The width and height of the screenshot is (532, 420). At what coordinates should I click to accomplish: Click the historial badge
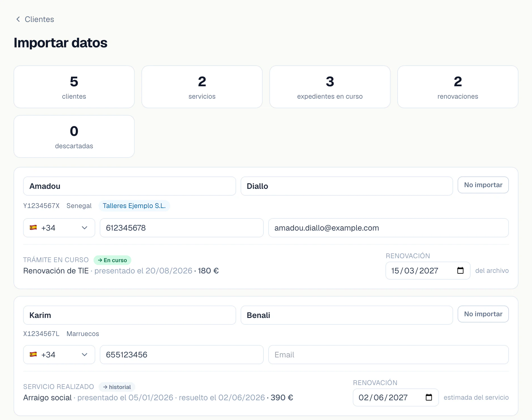117,387
